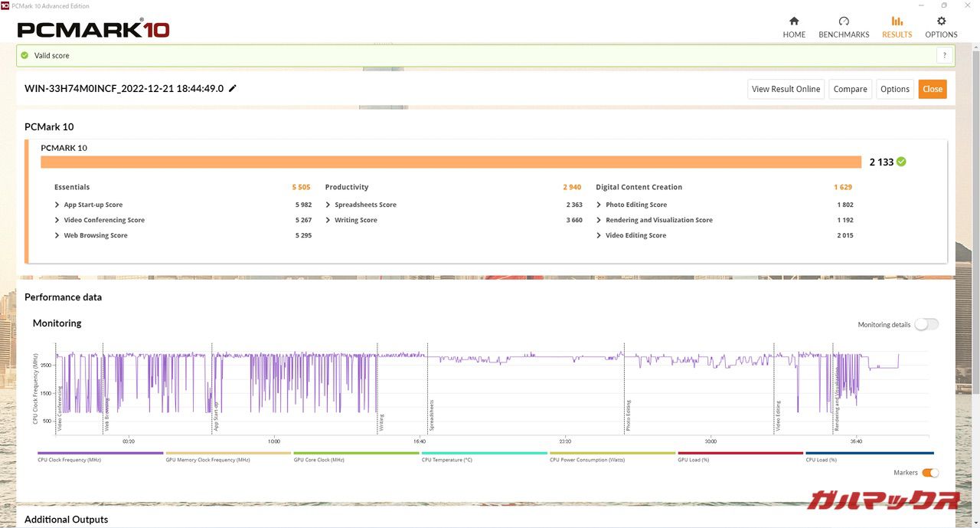The height and width of the screenshot is (528, 980).
Task: Click the green valid score checkmark icon
Action: click(x=24, y=55)
